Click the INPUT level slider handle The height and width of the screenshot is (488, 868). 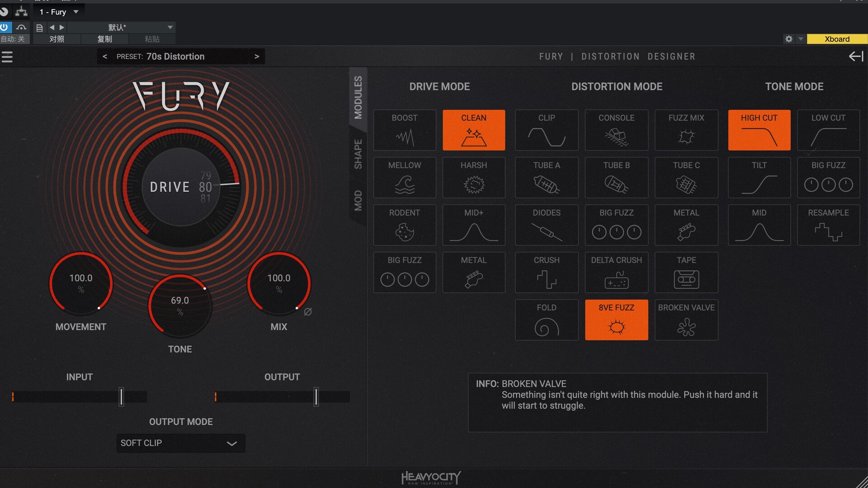(121, 397)
